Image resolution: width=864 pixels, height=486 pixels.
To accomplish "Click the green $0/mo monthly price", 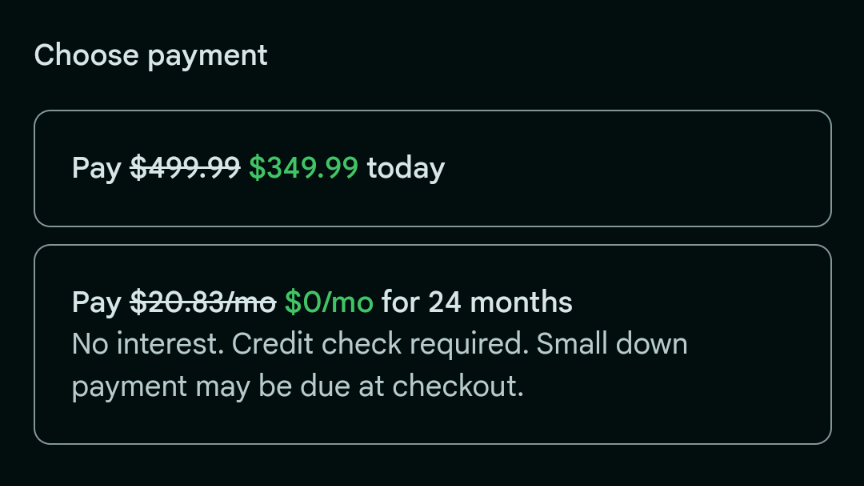I will pyautogui.click(x=328, y=302).
